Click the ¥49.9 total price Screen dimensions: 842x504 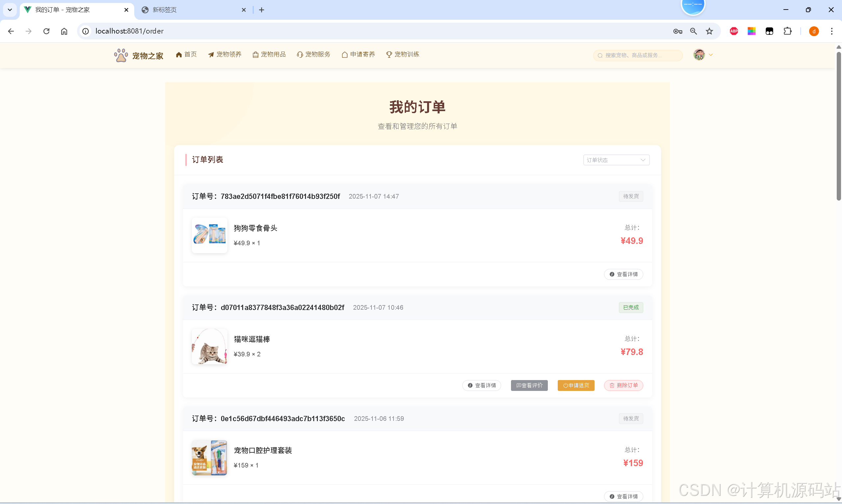coord(631,241)
